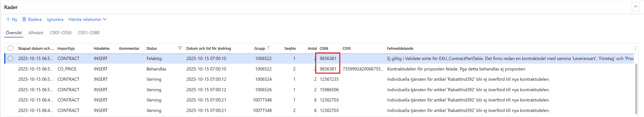Collapse the Rader section with chevron
This screenshot has height=117, width=644.
636,7
